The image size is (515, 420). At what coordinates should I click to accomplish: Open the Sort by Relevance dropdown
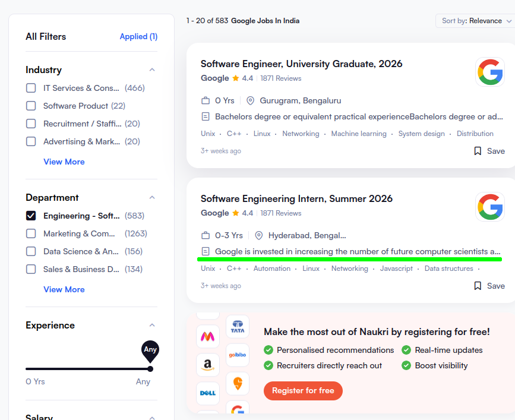point(476,21)
